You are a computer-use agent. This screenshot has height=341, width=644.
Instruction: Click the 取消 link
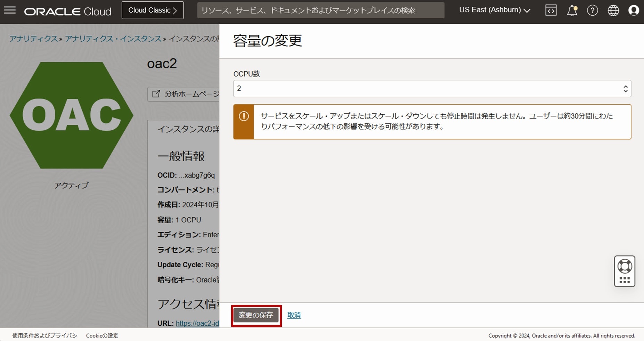tap(294, 315)
